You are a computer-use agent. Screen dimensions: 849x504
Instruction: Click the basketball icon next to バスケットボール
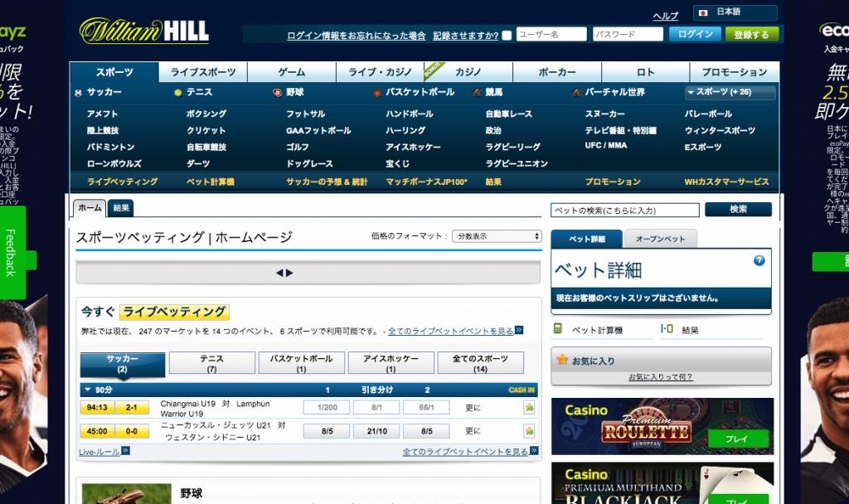[377, 93]
